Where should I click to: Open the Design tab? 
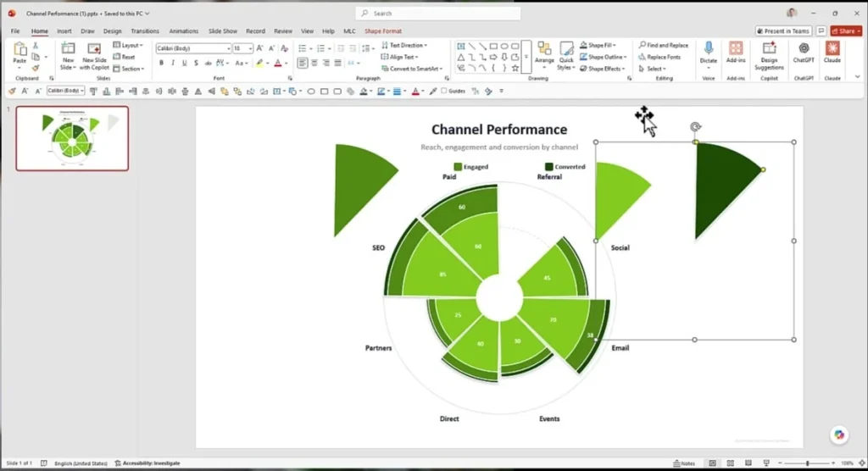(113, 31)
